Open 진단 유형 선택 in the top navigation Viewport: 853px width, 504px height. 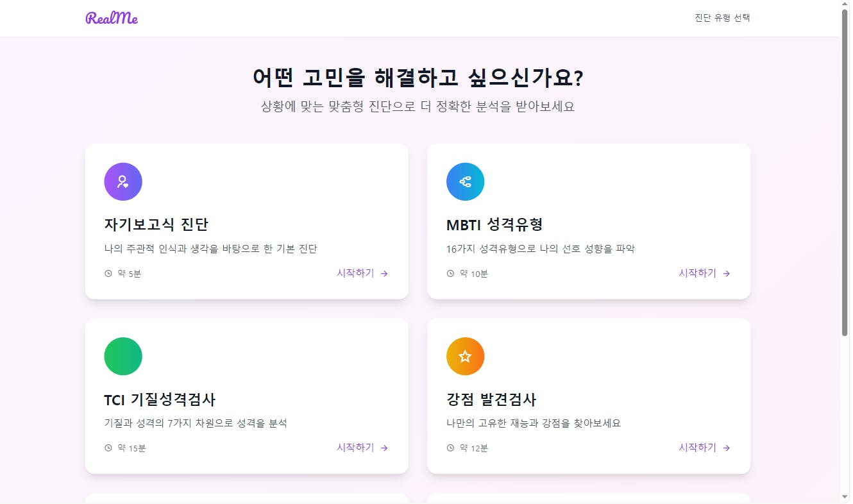point(722,17)
